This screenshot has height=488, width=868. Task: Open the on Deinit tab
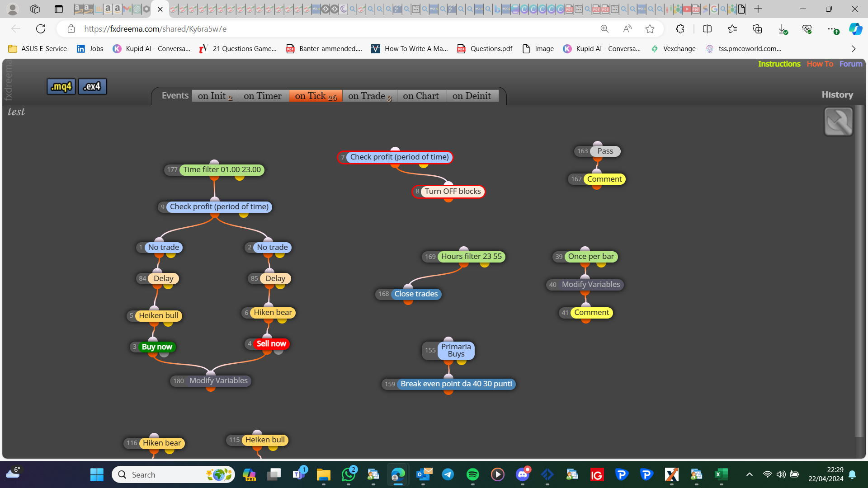[x=472, y=96]
